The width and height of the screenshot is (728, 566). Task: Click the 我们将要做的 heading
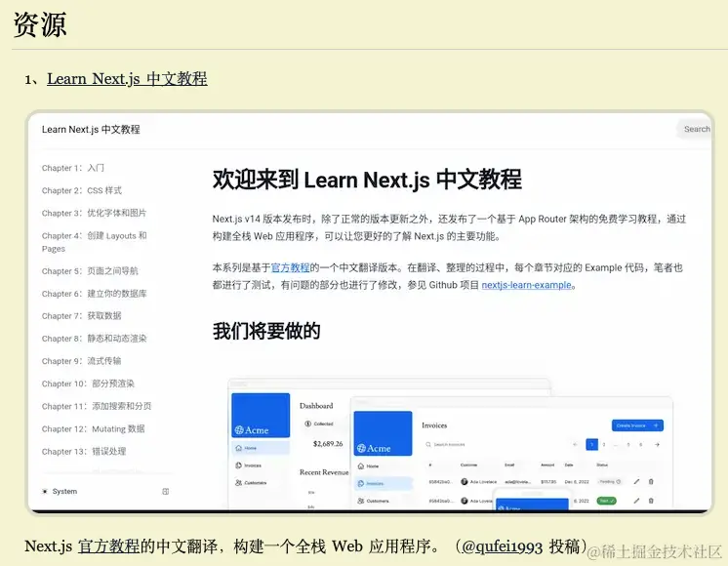click(266, 331)
